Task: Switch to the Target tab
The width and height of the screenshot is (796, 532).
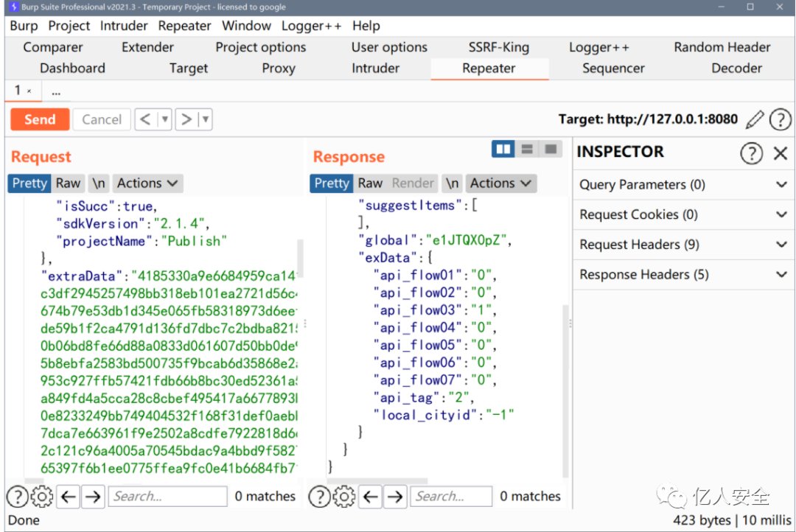Action: point(189,69)
